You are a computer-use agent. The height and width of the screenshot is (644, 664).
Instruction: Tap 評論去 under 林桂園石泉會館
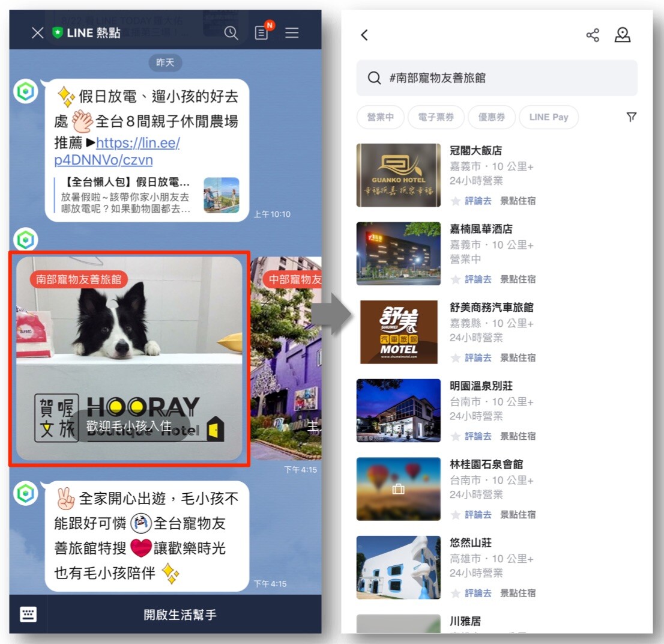[478, 514]
